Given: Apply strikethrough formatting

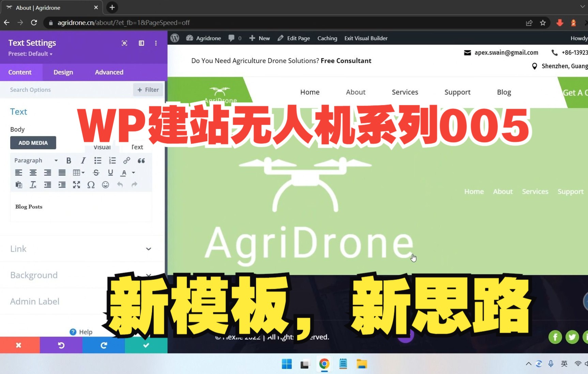Looking at the screenshot, I should [96, 173].
